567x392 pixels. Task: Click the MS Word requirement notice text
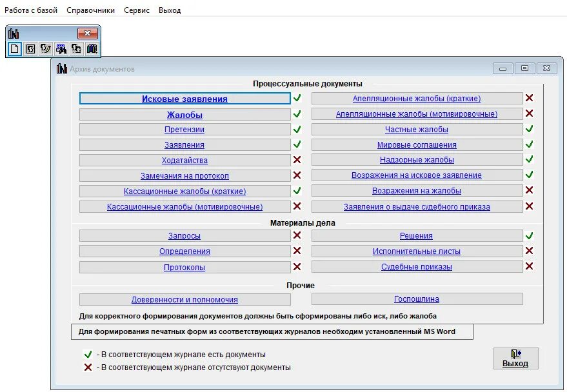267,331
